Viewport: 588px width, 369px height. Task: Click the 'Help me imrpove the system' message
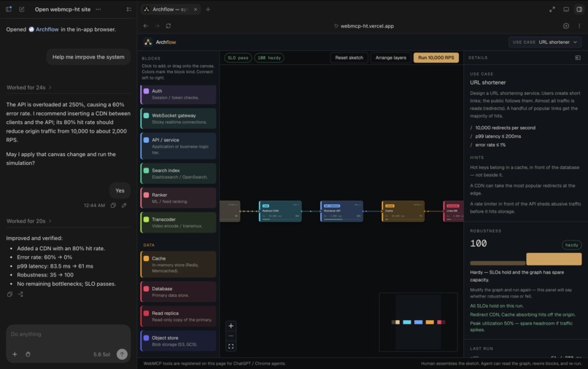[x=88, y=57]
